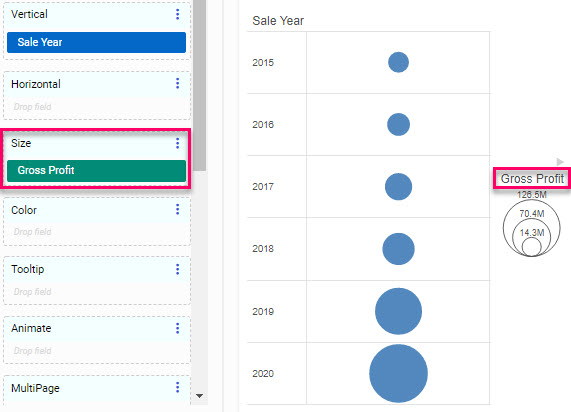The height and width of the screenshot is (412, 571).
Task: Click the Color Drop field placeholder
Action: click(32, 232)
